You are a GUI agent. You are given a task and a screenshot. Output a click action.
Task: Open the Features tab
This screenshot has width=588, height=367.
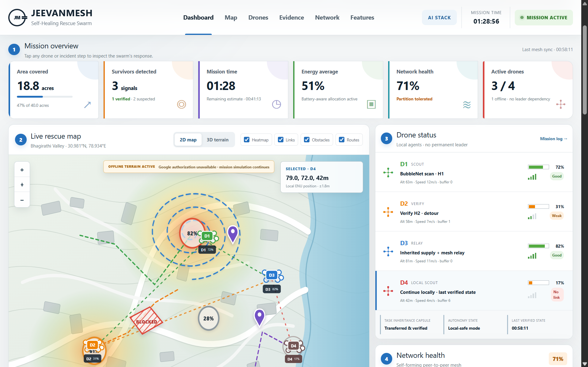click(x=362, y=17)
